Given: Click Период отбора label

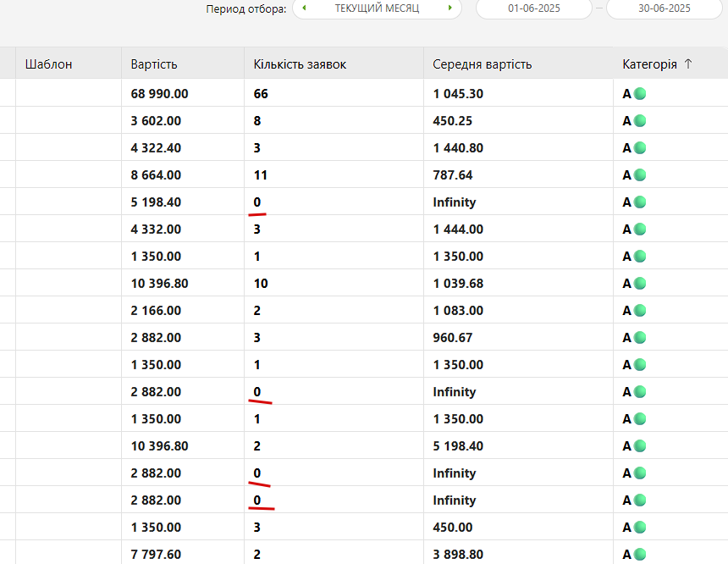Looking at the screenshot, I should 246,8.
